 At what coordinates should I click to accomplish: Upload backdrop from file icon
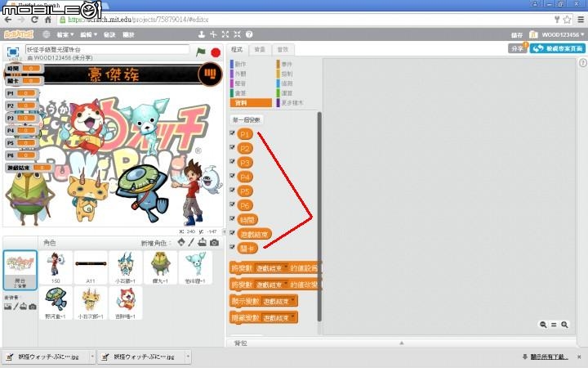point(23,307)
